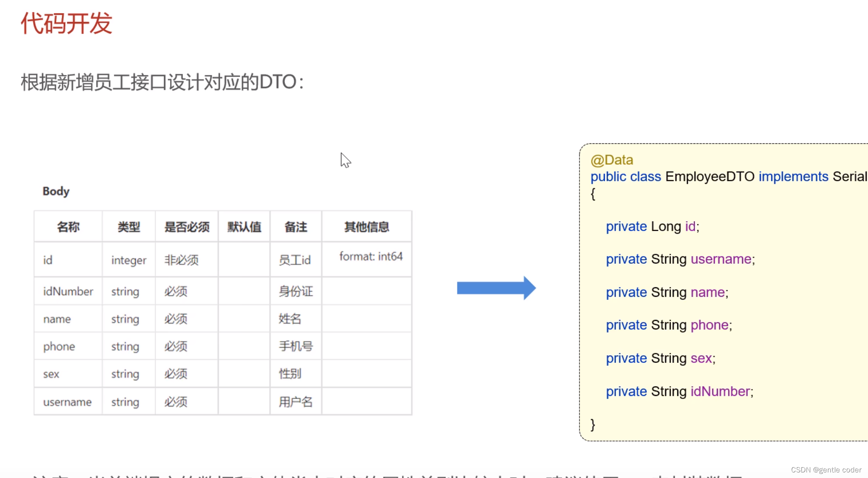Click the 名称 column header
This screenshot has height=478, width=868.
pos(68,227)
